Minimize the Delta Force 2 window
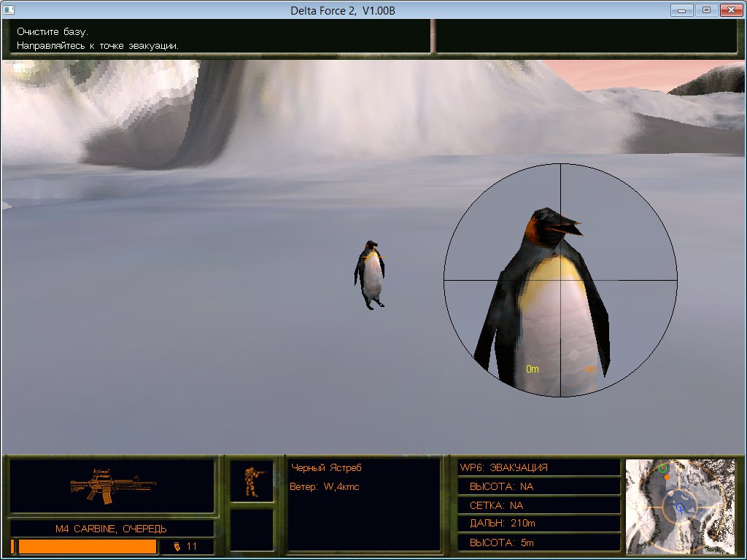747x560 pixels. tap(682, 10)
